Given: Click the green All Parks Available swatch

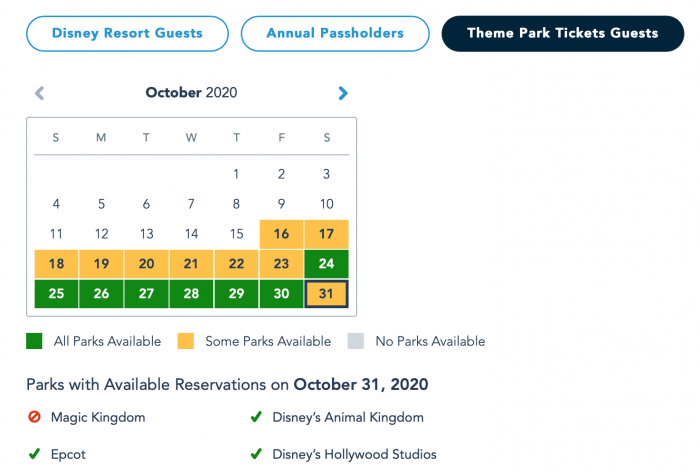Looking at the screenshot, I should (x=34, y=341).
